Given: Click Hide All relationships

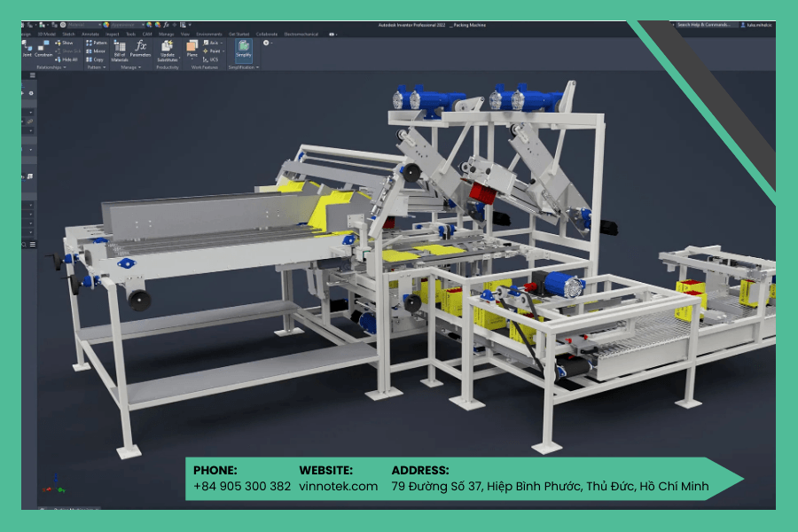Looking at the screenshot, I should (66, 59).
